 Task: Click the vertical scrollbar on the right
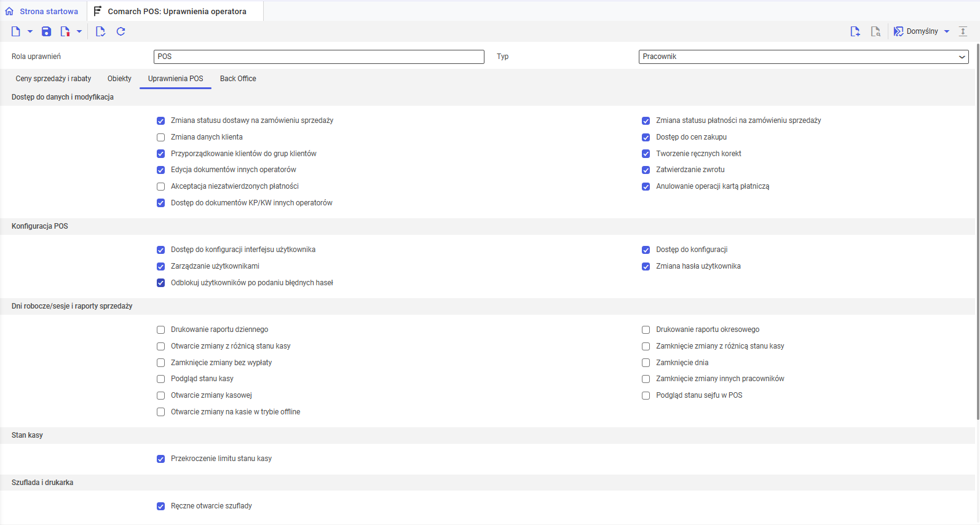pyautogui.click(x=978, y=232)
